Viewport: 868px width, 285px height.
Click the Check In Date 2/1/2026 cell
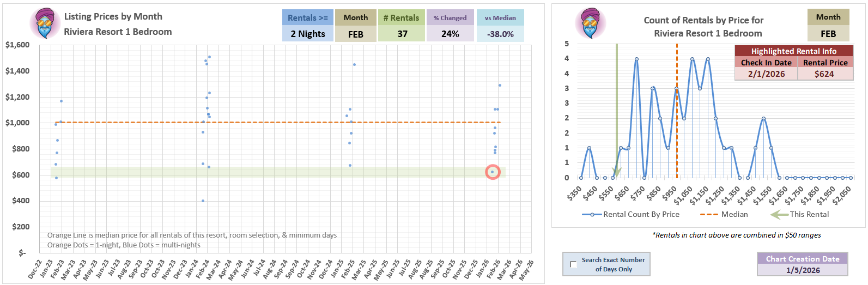[x=766, y=74]
